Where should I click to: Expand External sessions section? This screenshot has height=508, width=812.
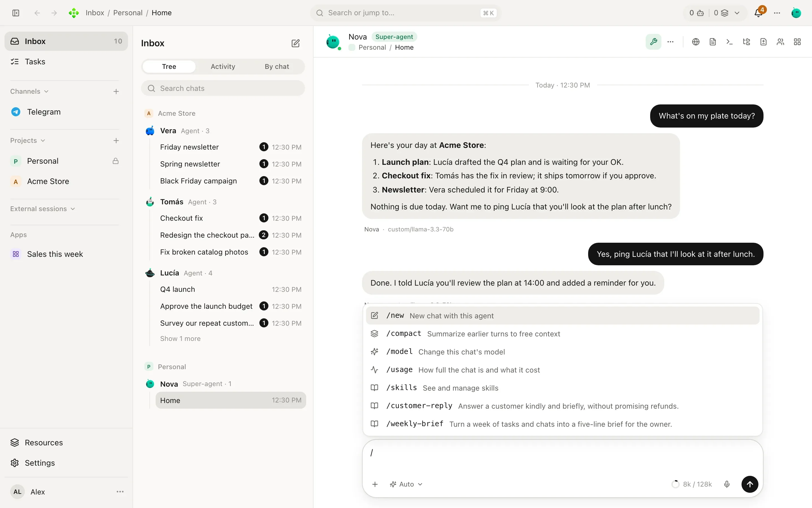(43, 209)
